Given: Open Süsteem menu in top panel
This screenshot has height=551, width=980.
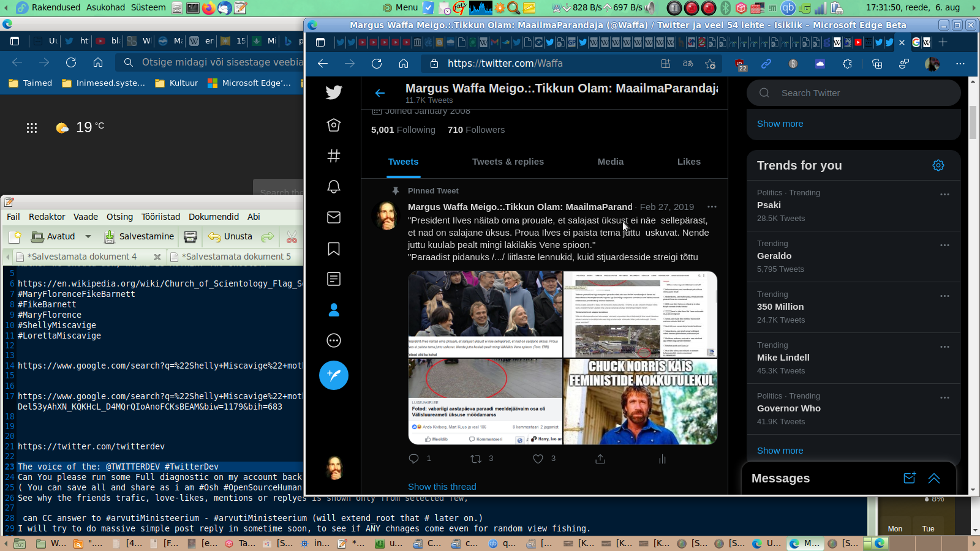Looking at the screenshot, I should 148,7.
